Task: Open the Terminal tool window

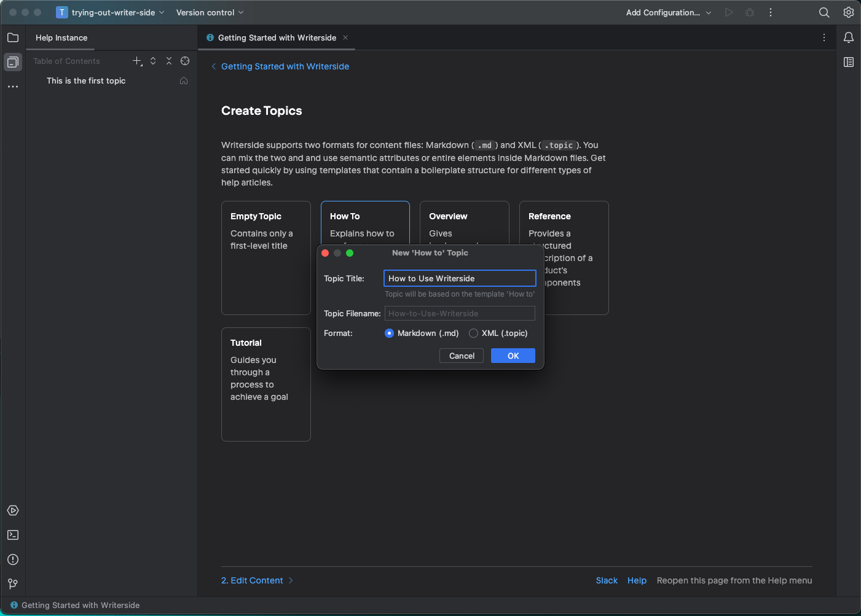Action: [13, 535]
